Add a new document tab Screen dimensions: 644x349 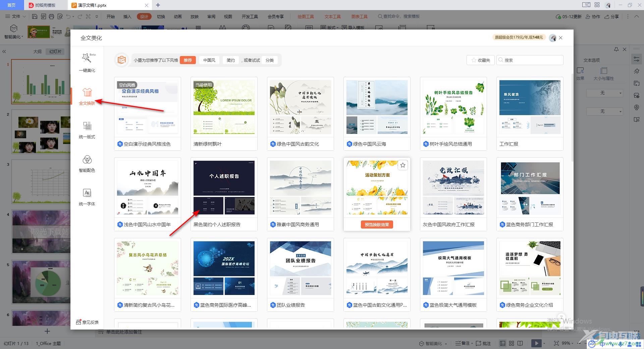[158, 5]
